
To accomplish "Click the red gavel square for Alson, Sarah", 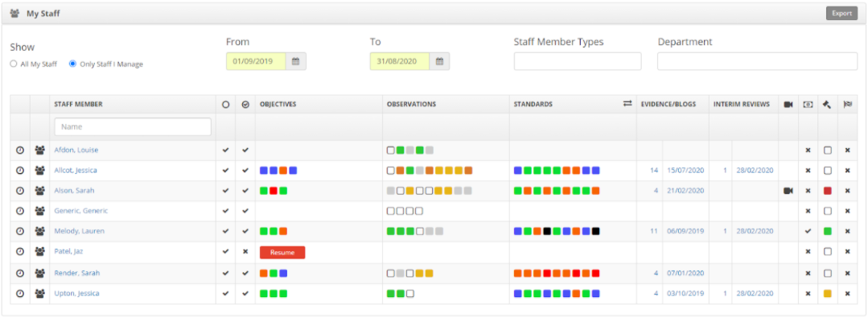I will [x=828, y=191].
